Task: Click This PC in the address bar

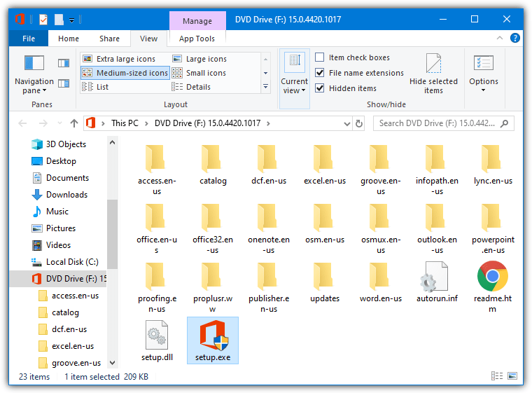Action: point(125,123)
